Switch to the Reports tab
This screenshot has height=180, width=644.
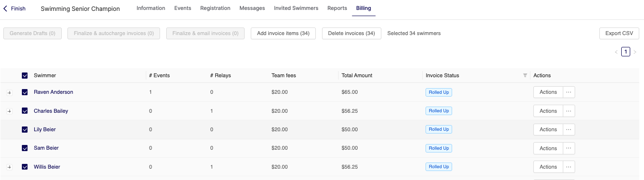pyautogui.click(x=337, y=8)
